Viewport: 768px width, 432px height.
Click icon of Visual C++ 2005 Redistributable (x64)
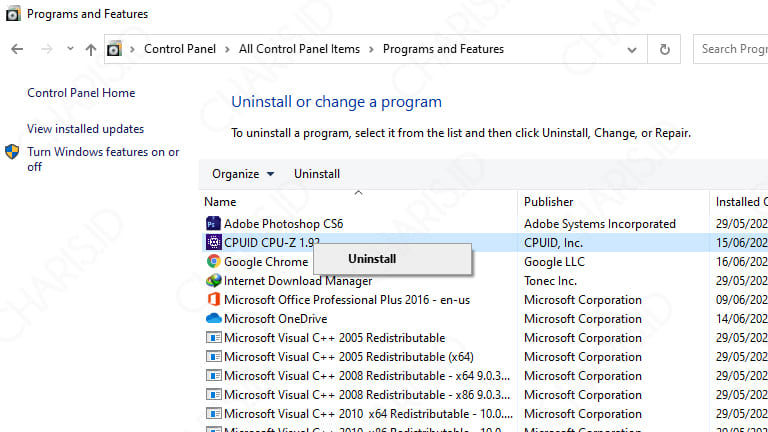pyautogui.click(x=213, y=357)
